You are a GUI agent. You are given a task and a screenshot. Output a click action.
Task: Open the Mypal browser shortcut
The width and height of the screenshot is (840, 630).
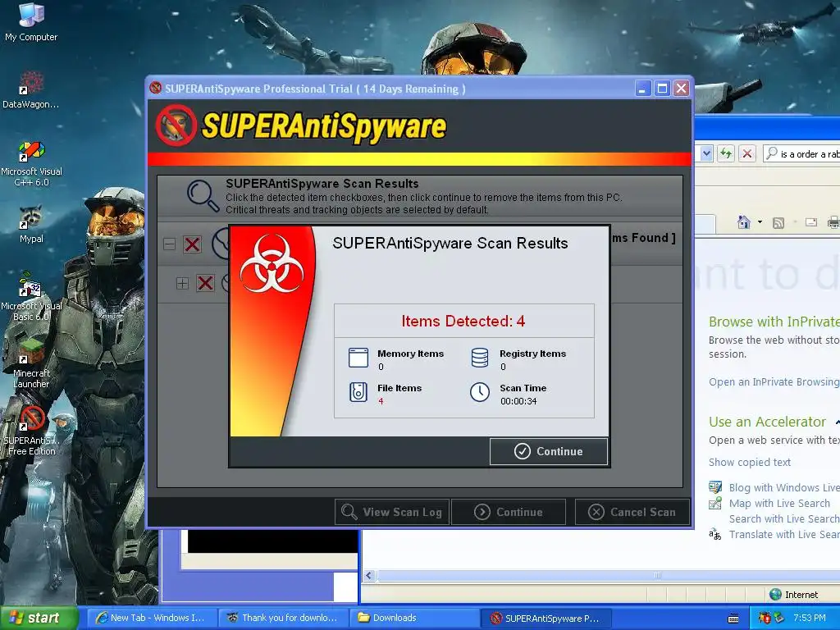(x=31, y=225)
